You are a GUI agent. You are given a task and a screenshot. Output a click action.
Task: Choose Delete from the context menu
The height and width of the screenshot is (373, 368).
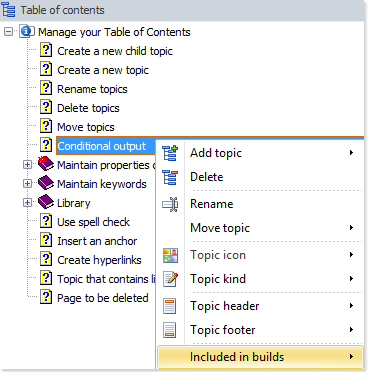coord(260,177)
